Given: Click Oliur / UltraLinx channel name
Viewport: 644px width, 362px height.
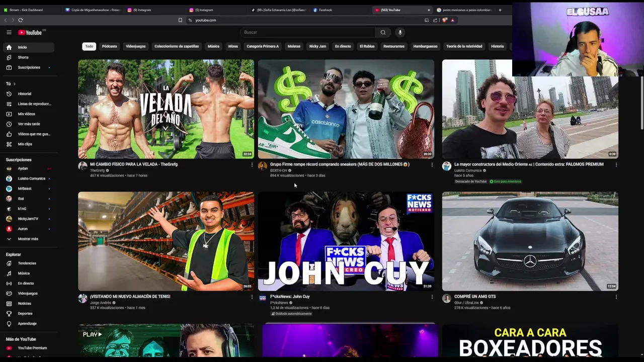Looking at the screenshot, I should tap(466, 303).
